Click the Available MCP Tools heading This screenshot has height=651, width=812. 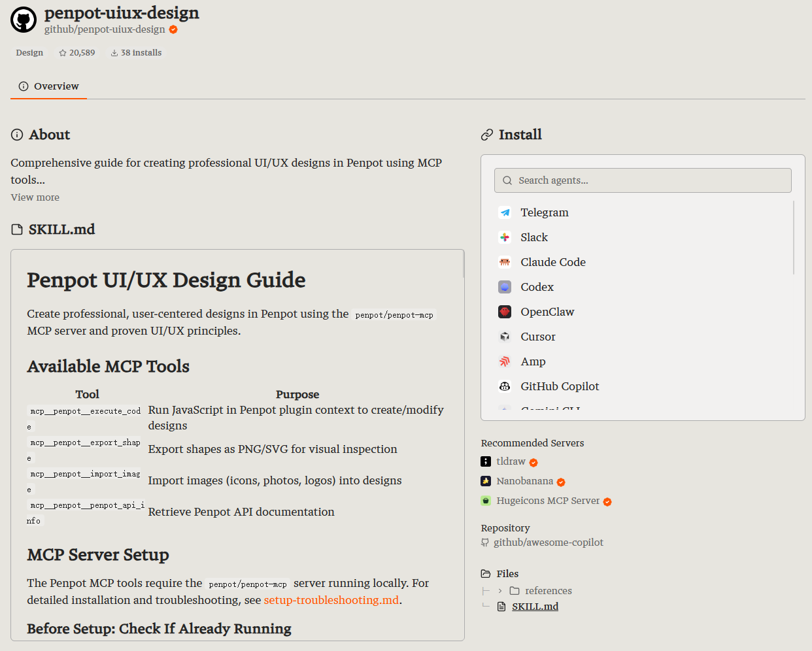pos(108,367)
